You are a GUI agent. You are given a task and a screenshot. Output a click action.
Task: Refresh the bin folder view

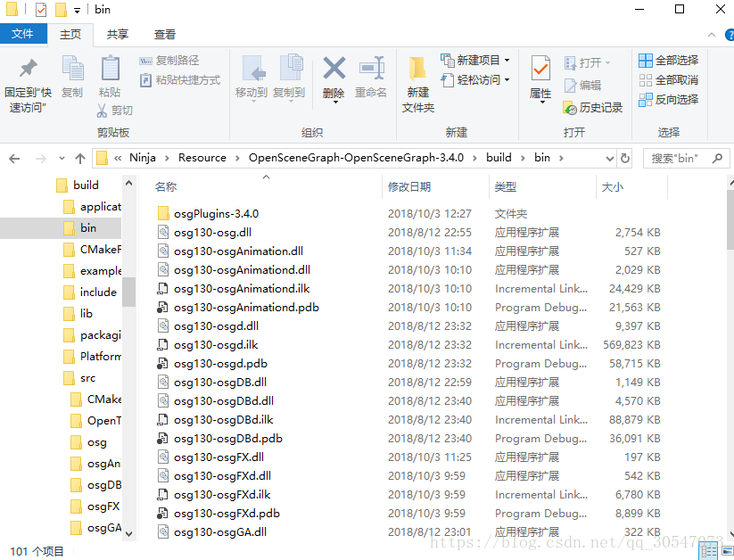625,158
